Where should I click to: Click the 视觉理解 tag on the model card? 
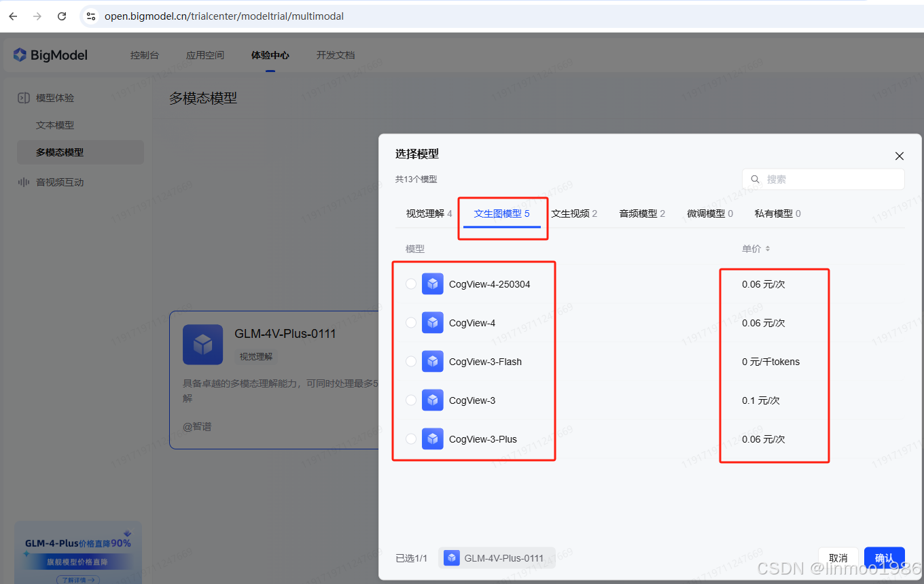(x=256, y=356)
